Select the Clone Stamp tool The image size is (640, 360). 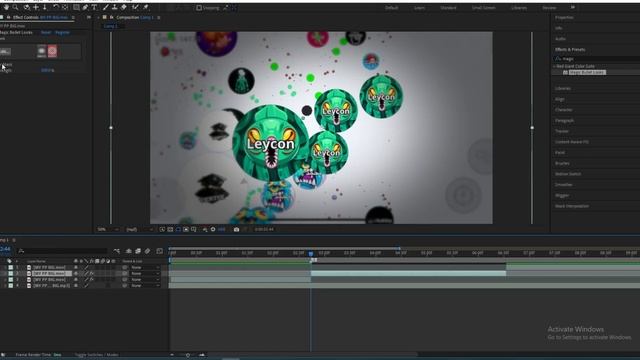[x=115, y=7]
